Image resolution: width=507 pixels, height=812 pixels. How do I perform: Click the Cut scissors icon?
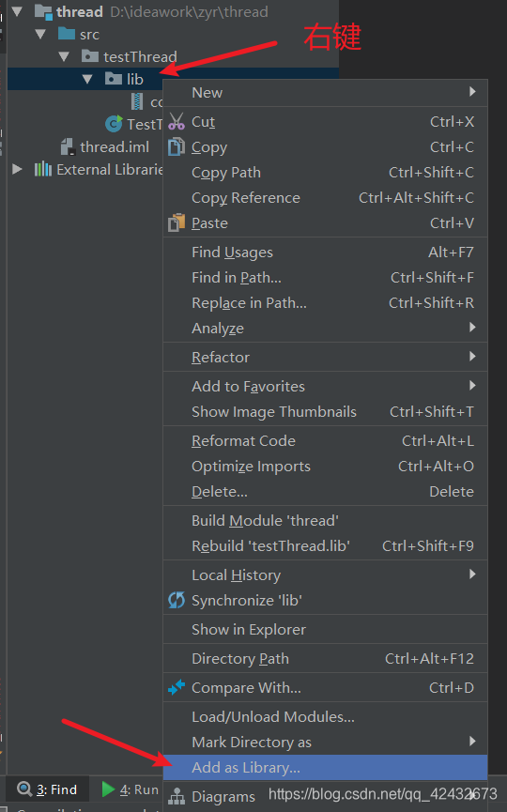coord(177,121)
